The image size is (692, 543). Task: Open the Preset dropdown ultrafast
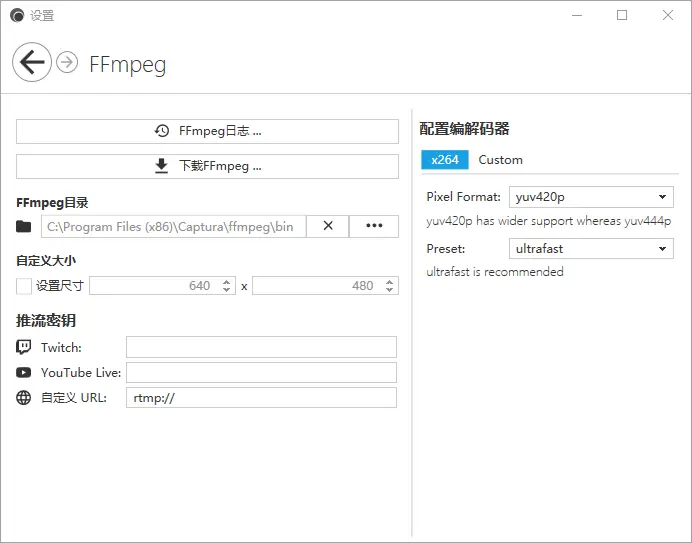(591, 249)
